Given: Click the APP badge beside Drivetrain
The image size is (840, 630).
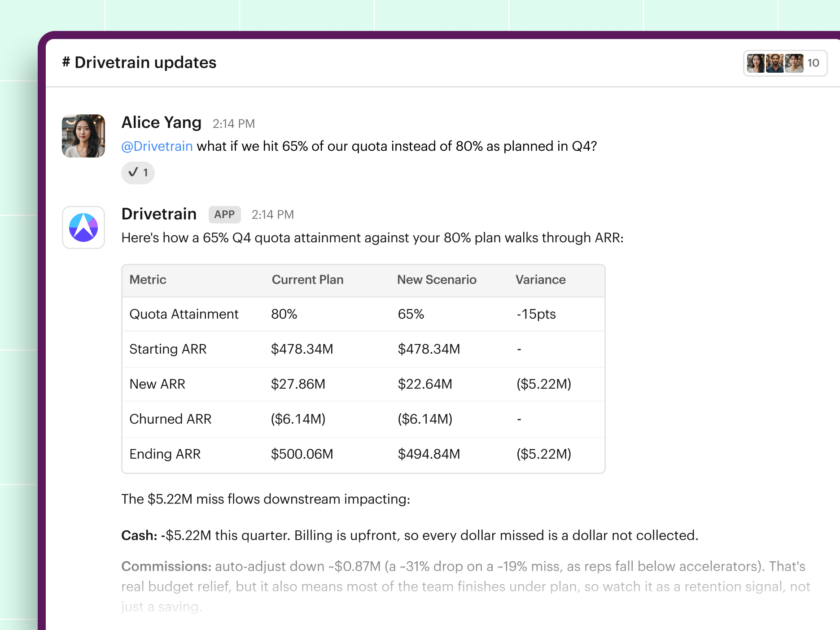Looking at the screenshot, I should (224, 214).
